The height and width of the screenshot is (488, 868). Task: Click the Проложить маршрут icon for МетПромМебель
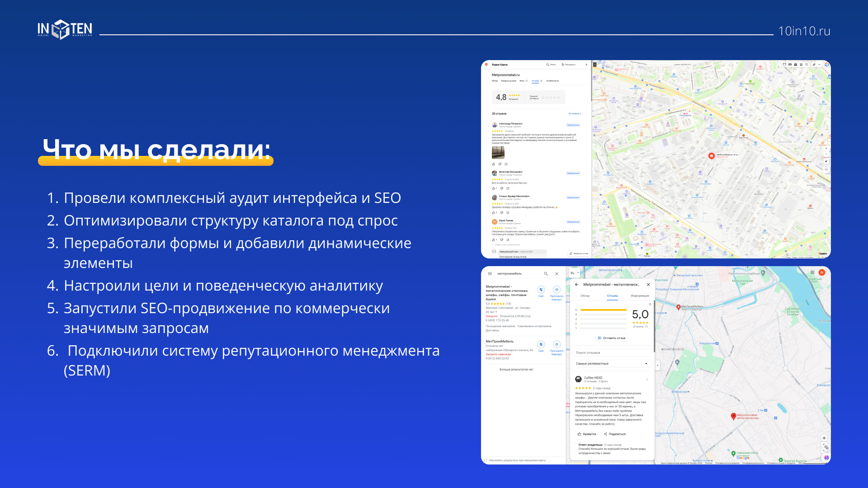[x=557, y=344]
